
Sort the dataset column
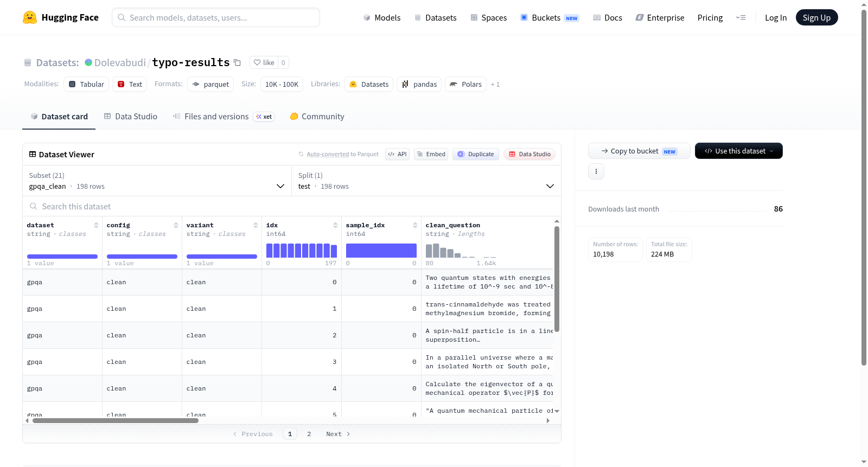tap(96, 225)
